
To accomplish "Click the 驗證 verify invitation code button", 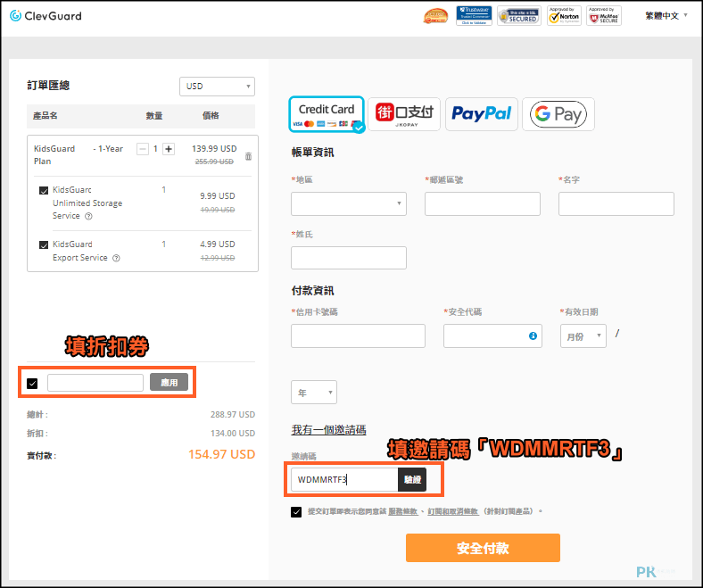I will pyautogui.click(x=412, y=479).
